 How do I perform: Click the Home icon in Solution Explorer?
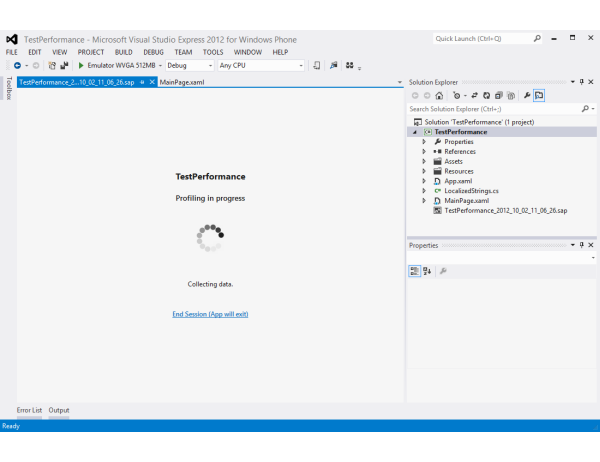click(439, 96)
